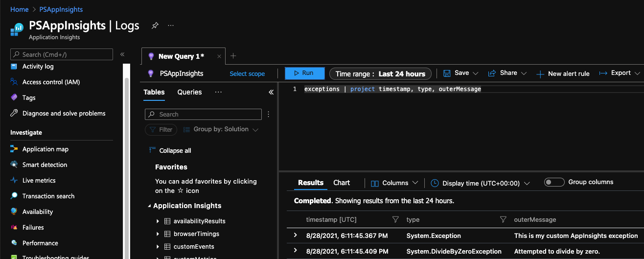
Task: Click PSAppInsights breadcrumb link
Action: point(61,9)
